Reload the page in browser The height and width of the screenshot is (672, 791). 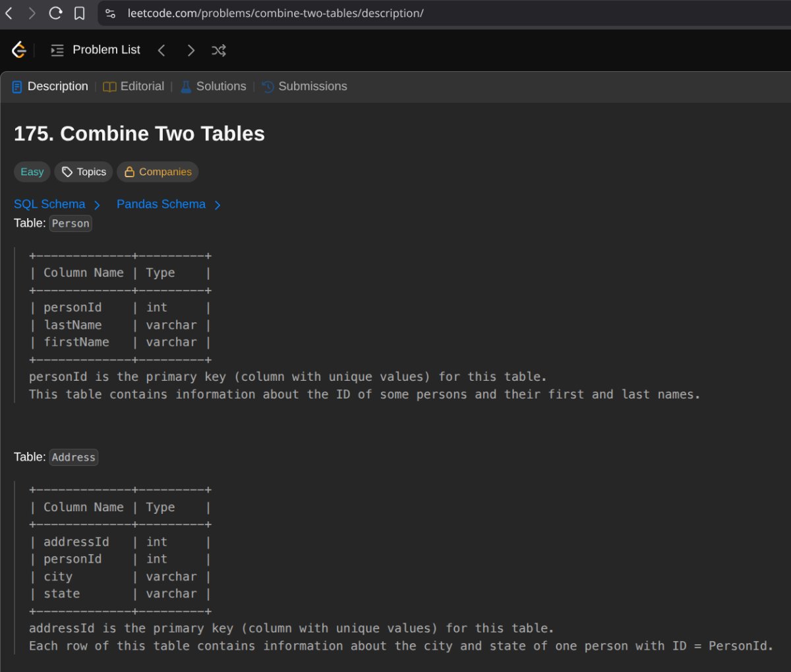click(55, 13)
